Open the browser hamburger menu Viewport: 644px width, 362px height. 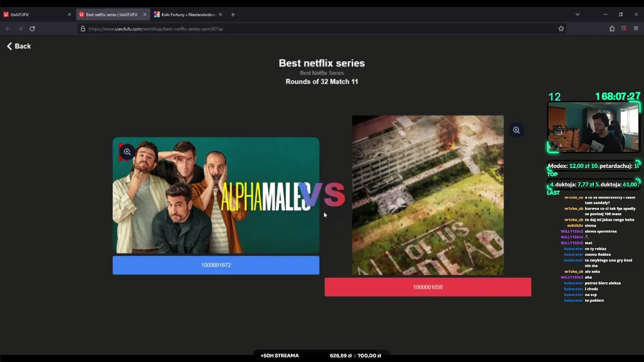pyautogui.click(x=636, y=29)
